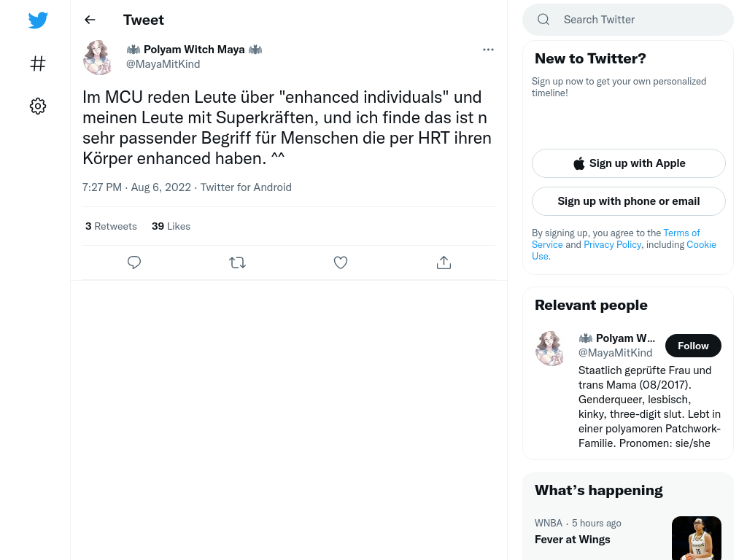Retweet using the arrows icon

tap(237, 262)
